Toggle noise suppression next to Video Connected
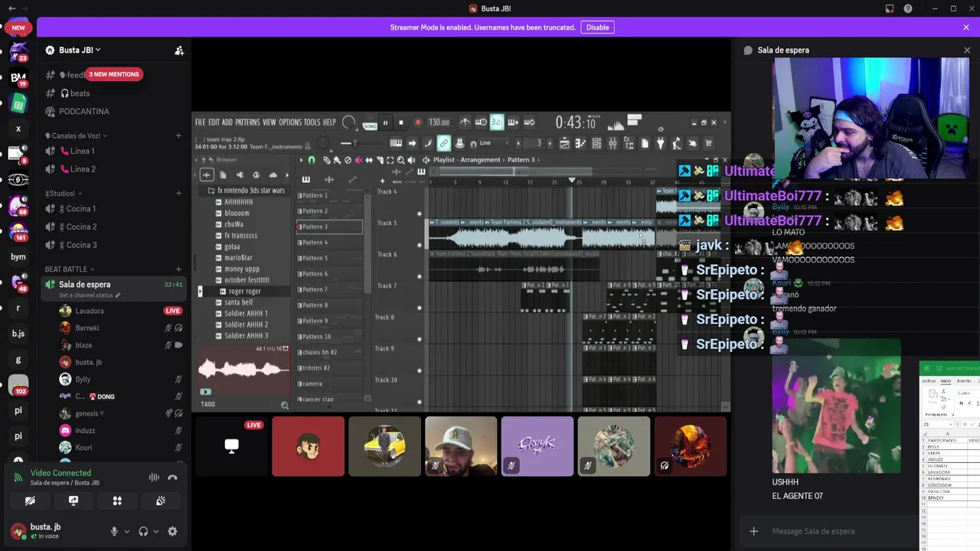 point(154,478)
